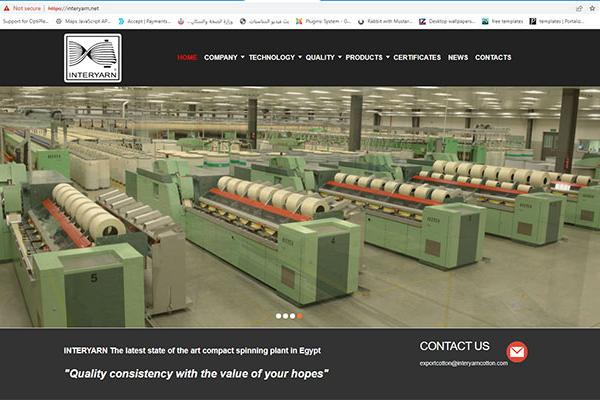Open the Support for OptiPle bookmark
Viewport: 600px width, 400px height.
click(25, 21)
